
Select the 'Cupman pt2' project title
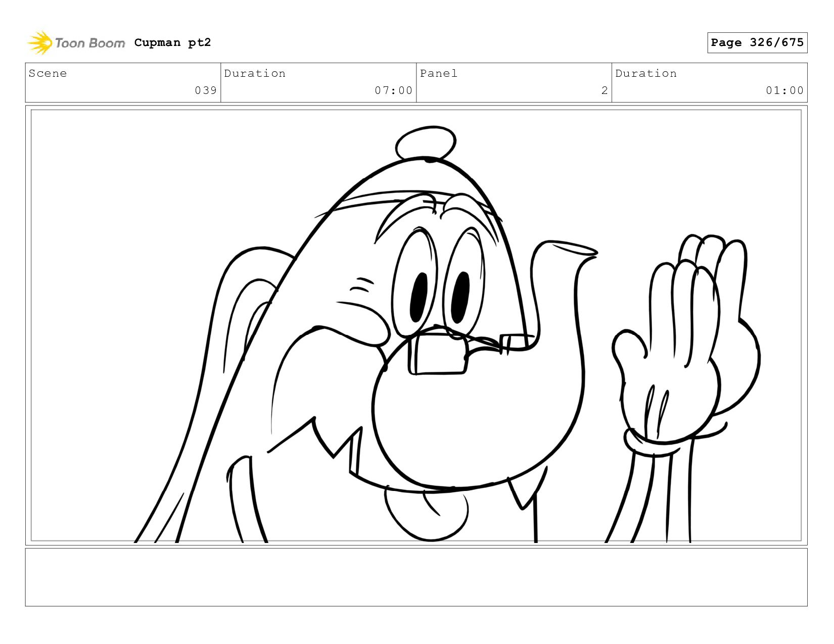172,42
